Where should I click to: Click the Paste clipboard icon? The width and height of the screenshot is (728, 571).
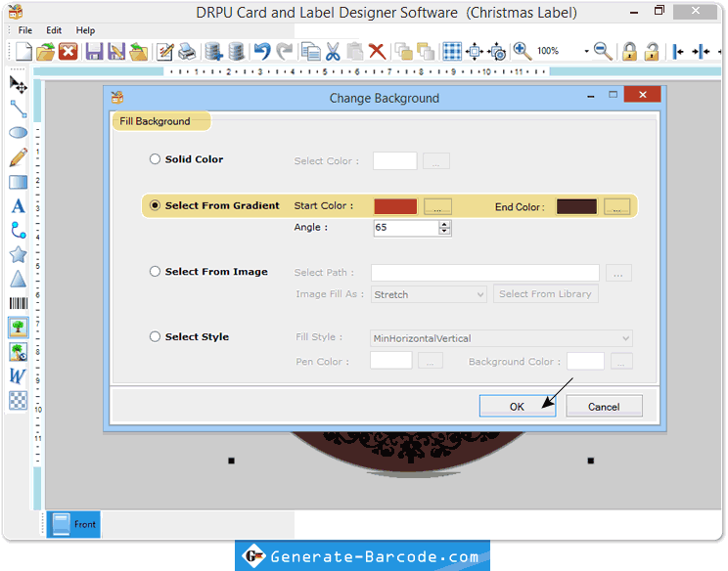[x=355, y=51]
